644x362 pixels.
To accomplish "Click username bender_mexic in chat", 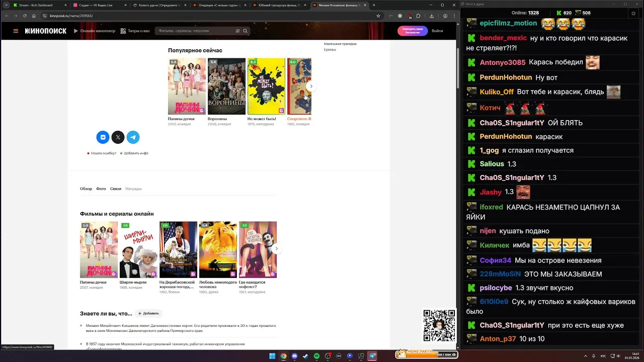I will 503,38.
